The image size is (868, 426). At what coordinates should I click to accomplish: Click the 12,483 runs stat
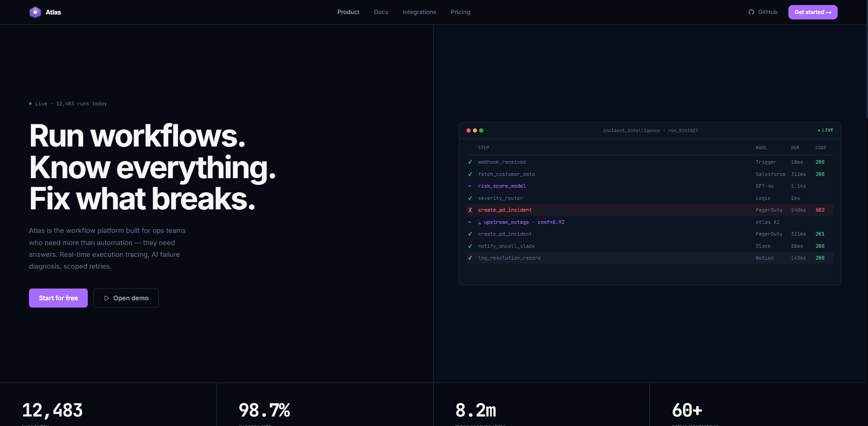52,411
